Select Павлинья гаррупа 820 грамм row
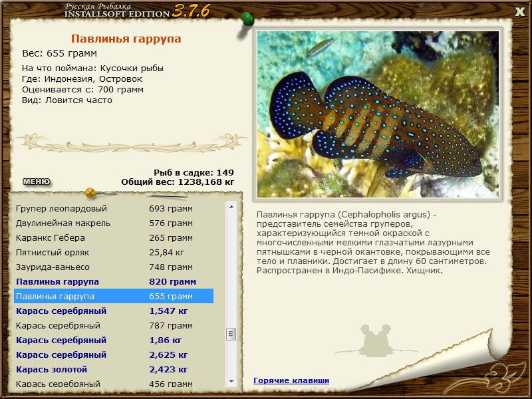This screenshot has width=532, height=399. (x=114, y=281)
